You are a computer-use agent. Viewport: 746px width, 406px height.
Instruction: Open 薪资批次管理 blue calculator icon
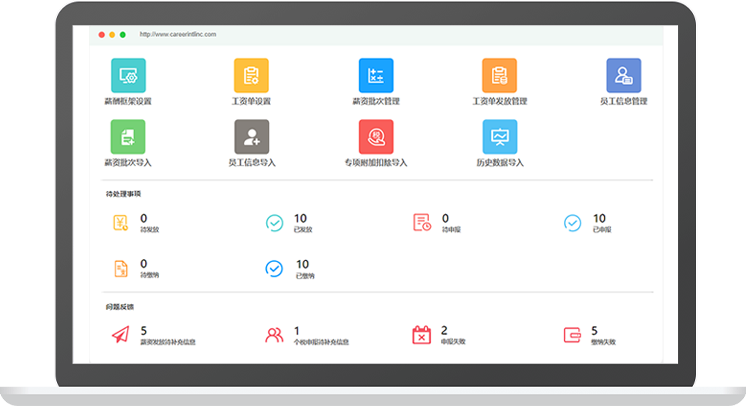376,76
